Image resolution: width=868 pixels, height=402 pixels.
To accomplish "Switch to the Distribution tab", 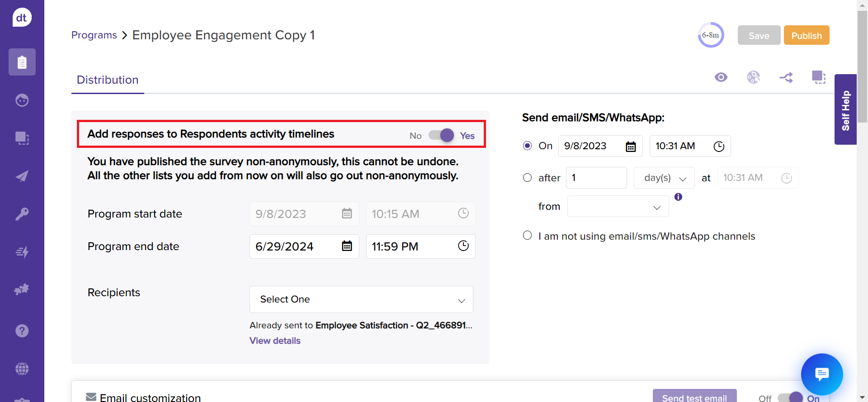I will coord(108,80).
